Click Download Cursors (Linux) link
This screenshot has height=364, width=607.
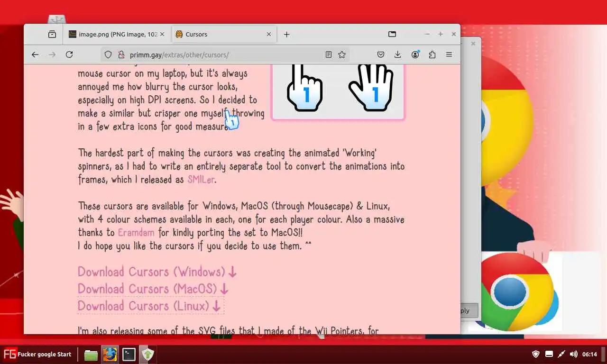click(x=150, y=306)
